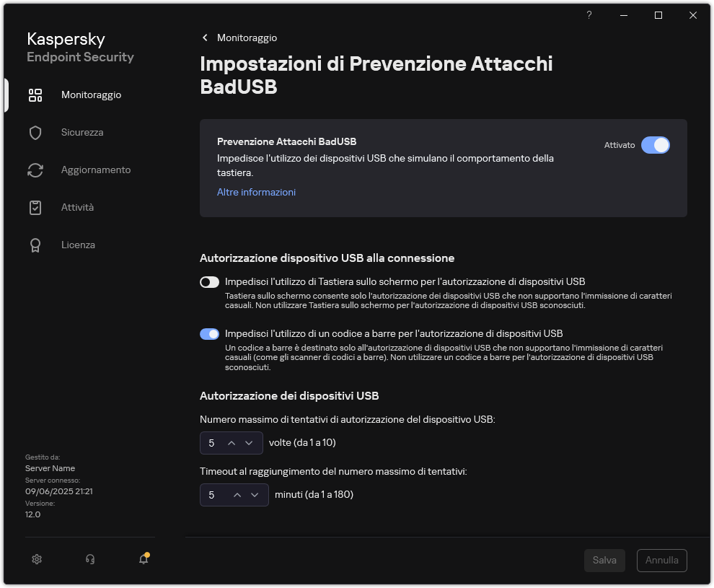Decrease the timeout minutes value
714x588 pixels.
254,495
